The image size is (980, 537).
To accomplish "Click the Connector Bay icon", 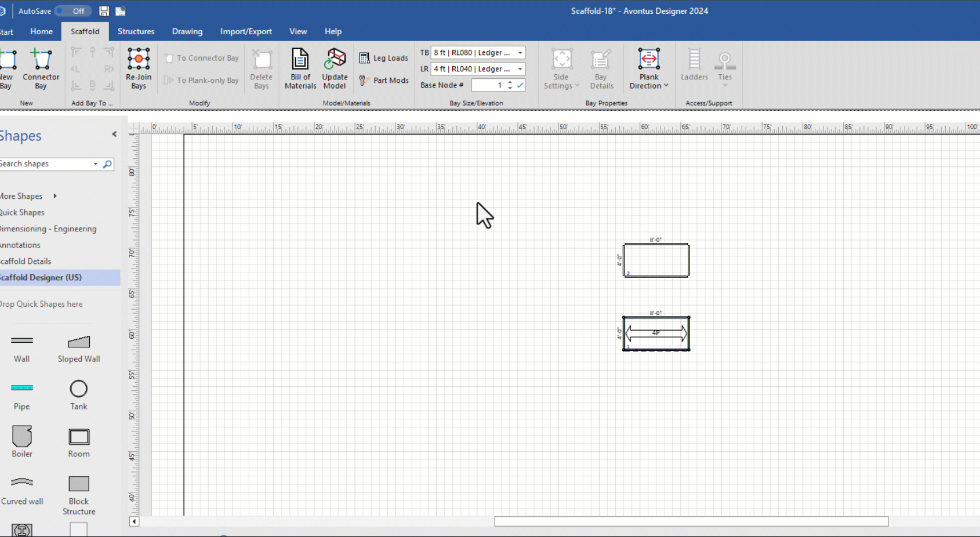I will [x=41, y=60].
